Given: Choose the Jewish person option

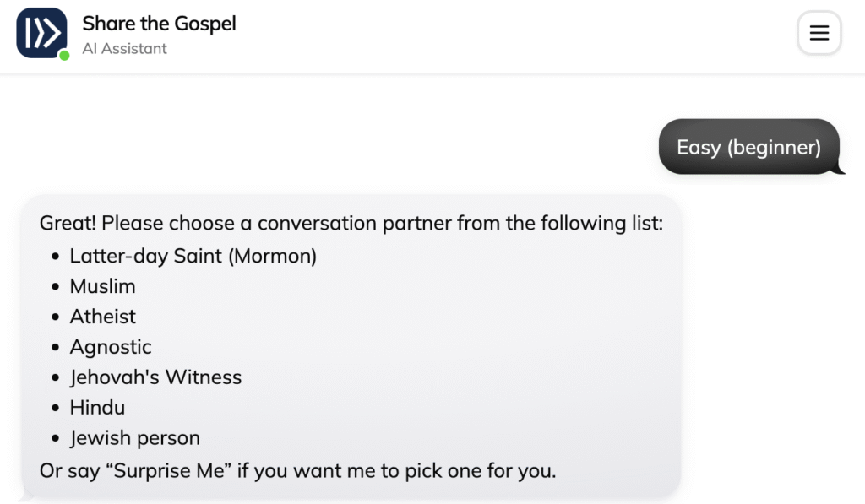Looking at the screenshot, I should pos(134,438).
